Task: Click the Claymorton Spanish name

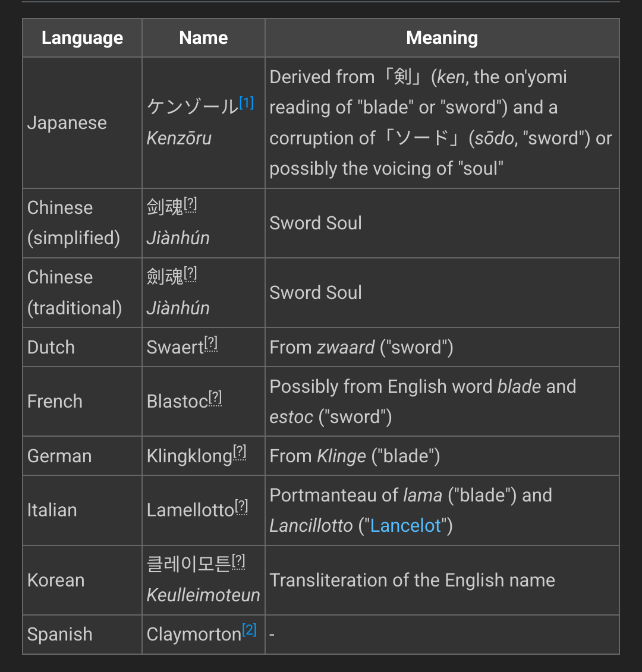Action: (194, 635)
